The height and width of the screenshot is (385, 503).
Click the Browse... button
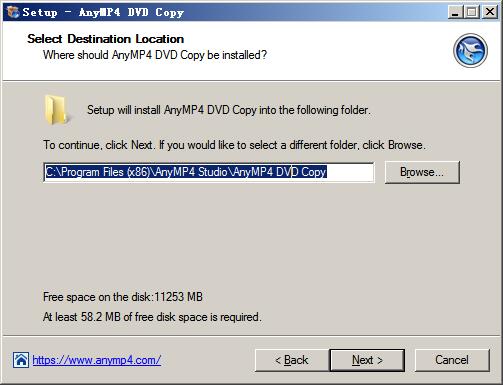422,172
